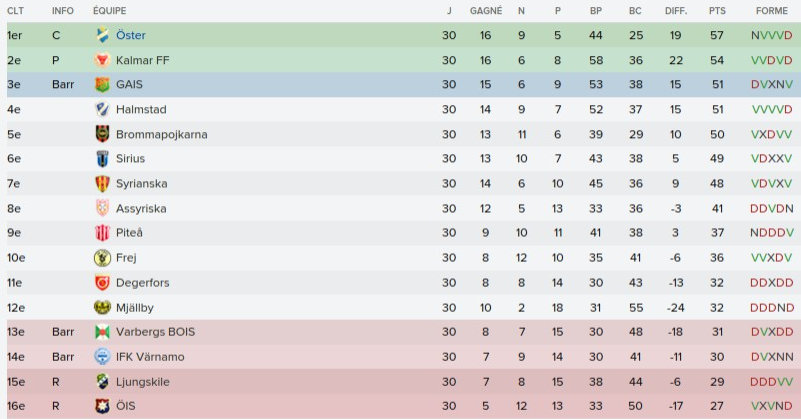
Task: Click the Kalmar FF club badge
Action: coord(102,60)
